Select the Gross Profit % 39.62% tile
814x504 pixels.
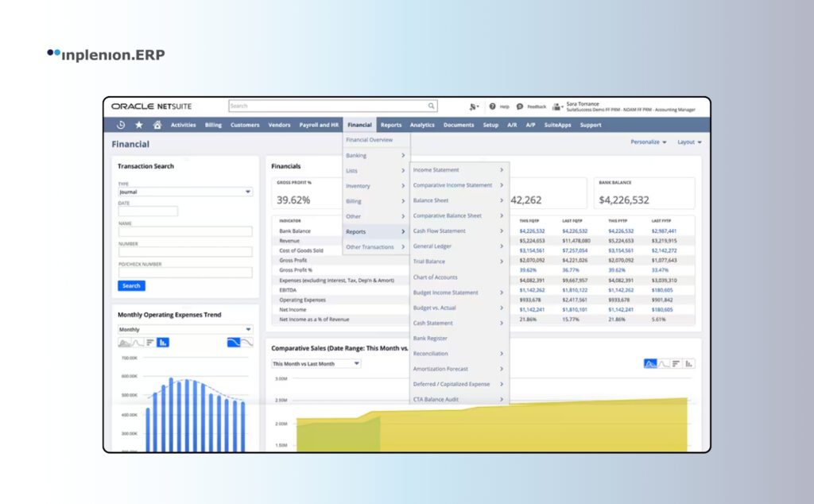point(308,193)
